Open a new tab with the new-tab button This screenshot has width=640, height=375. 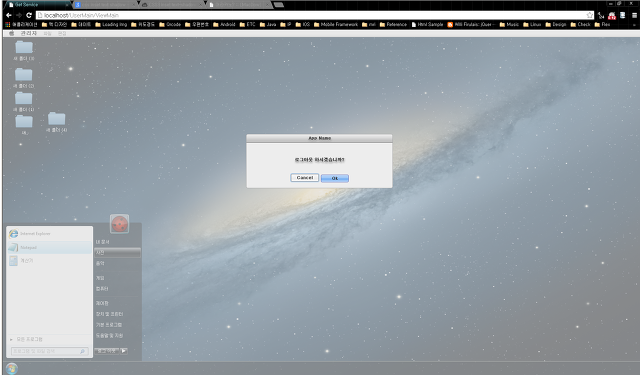coord(279,4)
